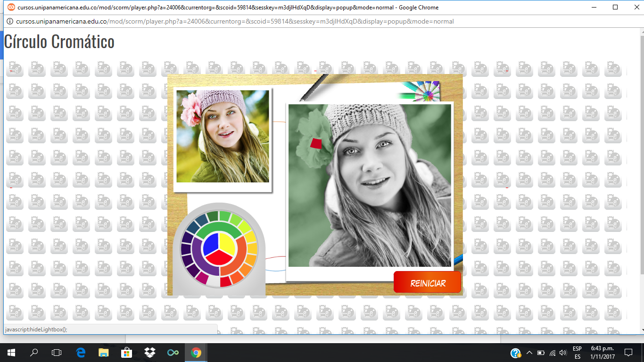Pick the red primary color in wheel center
644x362 pixels.
[x=219, y=258]
